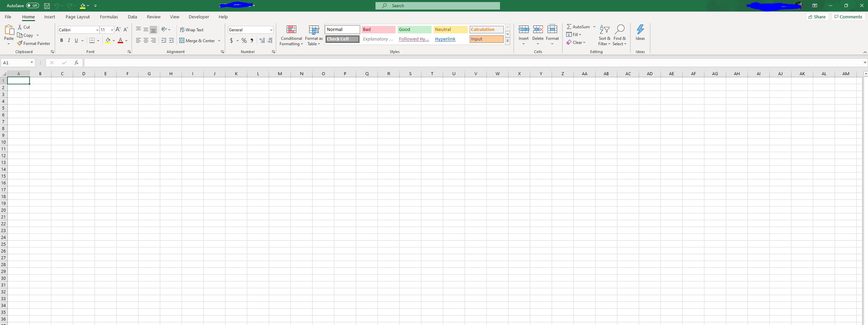Screen dimensions: 868x325
Task: Click the Undo arrow icon
Action: [57, 6]
